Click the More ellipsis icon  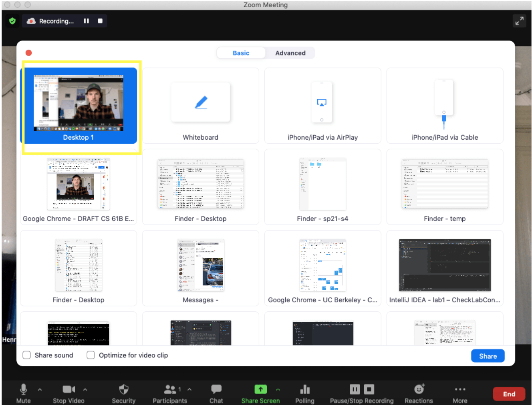[x=459, y=389]
